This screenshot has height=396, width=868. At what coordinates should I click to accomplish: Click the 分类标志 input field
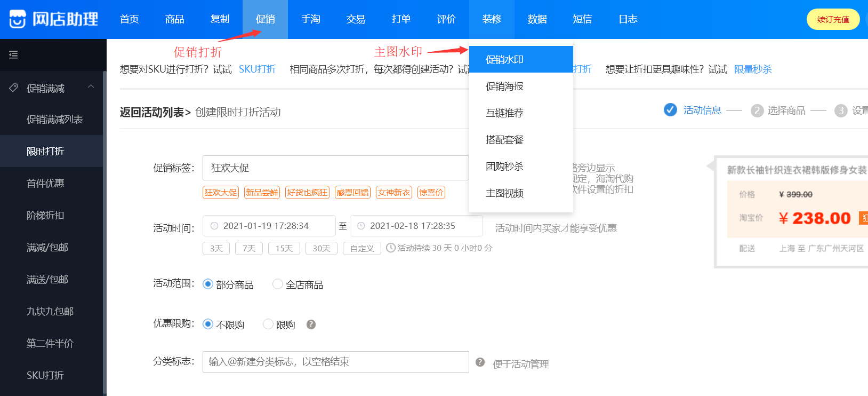336,362
